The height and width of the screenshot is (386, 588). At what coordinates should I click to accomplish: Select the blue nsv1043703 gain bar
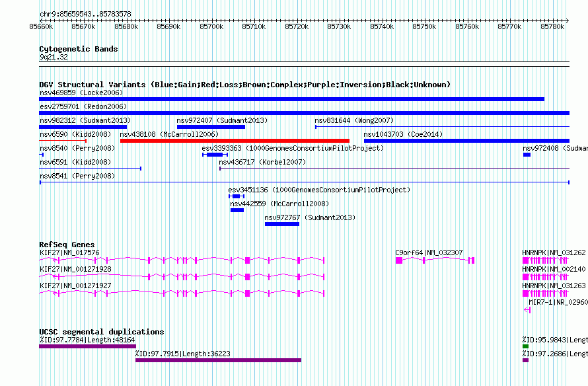[466, 141]
